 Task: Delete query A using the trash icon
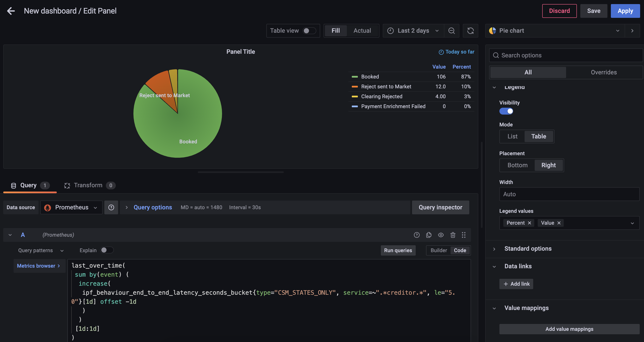(x=452, y=235)
